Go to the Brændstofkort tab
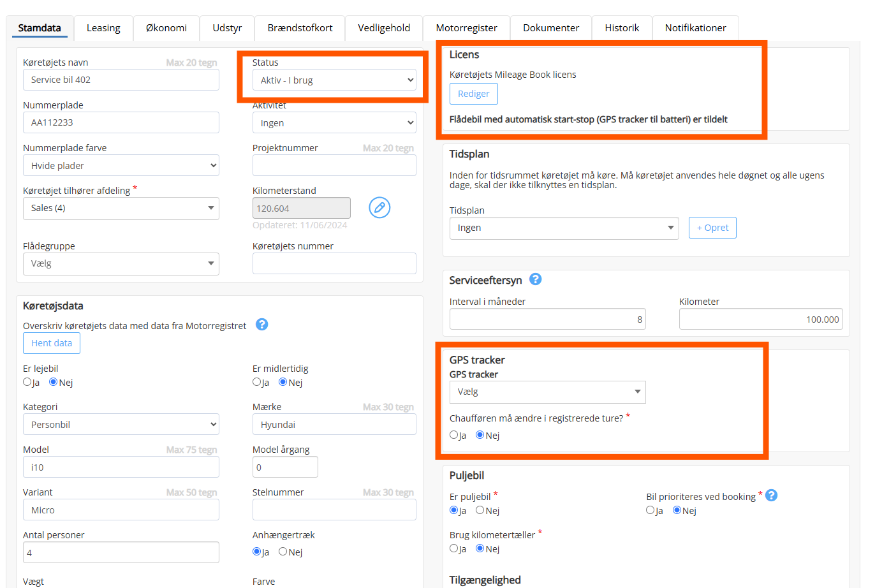 tap(300, 28)
